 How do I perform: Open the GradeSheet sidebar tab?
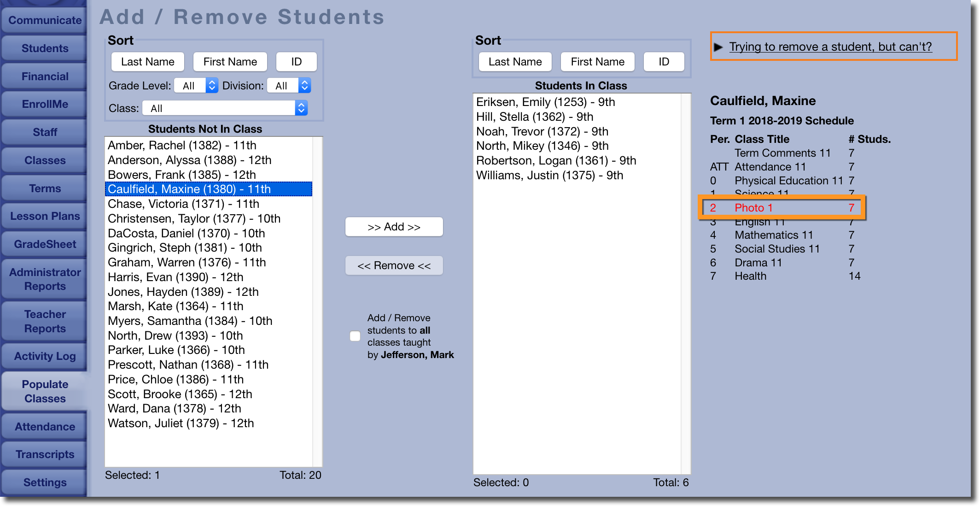pyautogui.click(x=45, y=244)
